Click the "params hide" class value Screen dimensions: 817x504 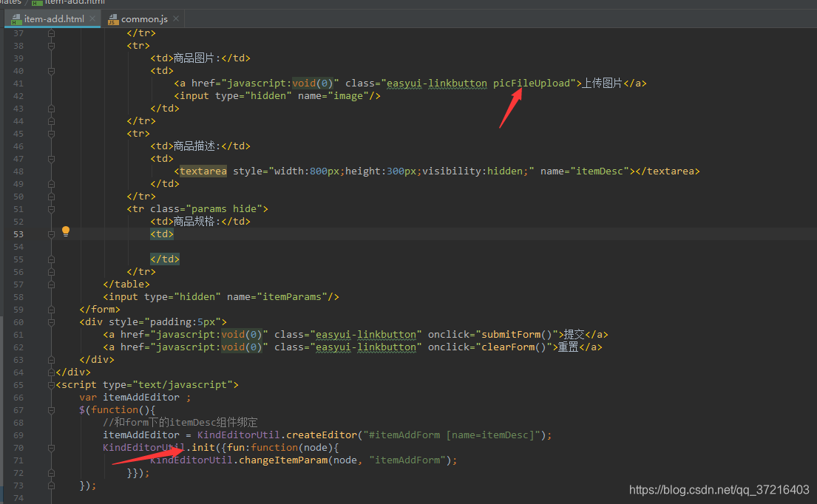click(x=224, y=209)
